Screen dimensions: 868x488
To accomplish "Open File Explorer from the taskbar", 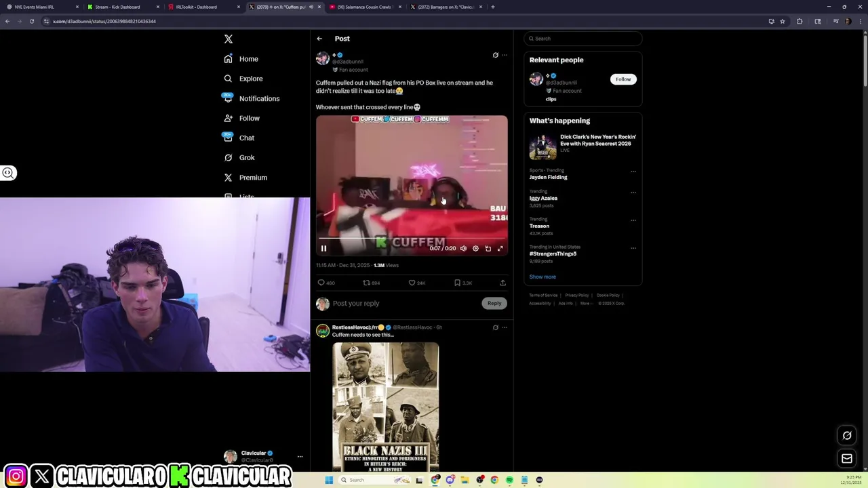I will click(465, 480).
